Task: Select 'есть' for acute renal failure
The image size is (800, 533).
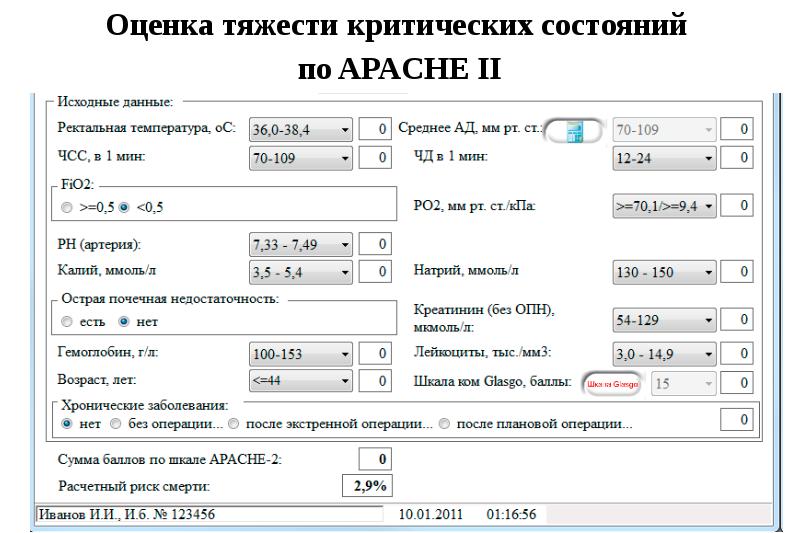Action: [x=67, y=322]
